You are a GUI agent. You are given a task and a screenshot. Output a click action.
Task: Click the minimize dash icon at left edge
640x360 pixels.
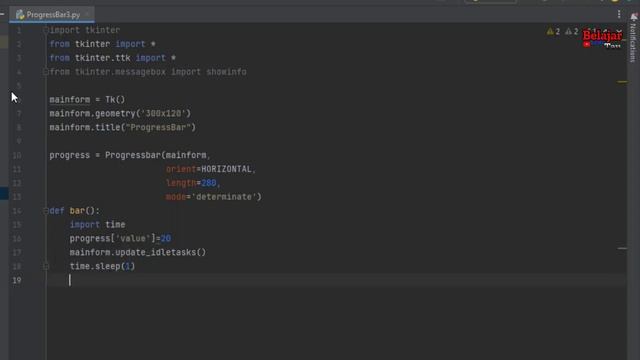[x=2, y=15]
